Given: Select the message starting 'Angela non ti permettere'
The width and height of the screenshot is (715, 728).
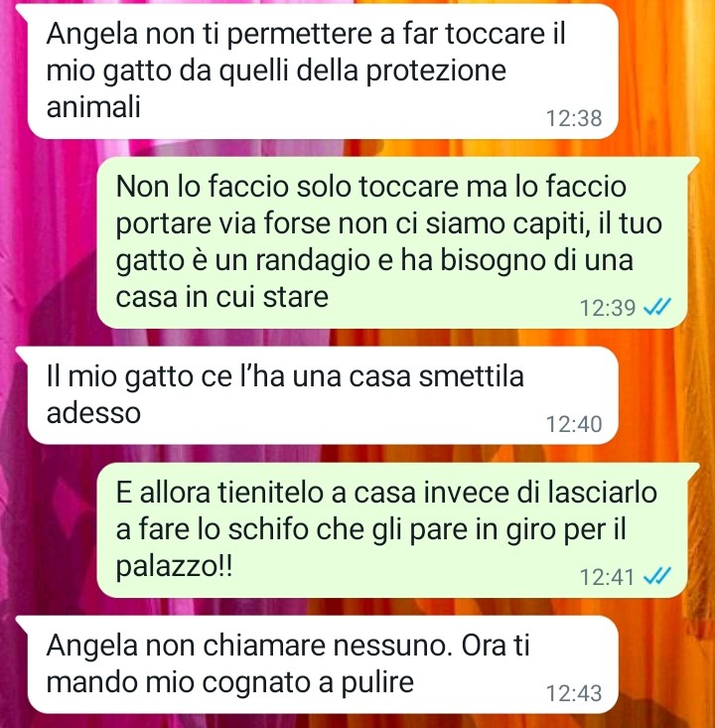Looking at the screenshot, I should pos(323,72).
